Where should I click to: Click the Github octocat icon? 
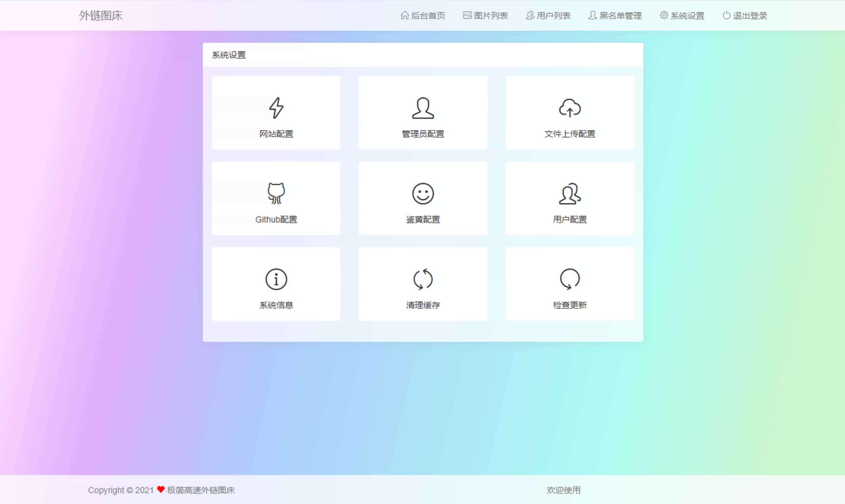click(x=276, y=194)
